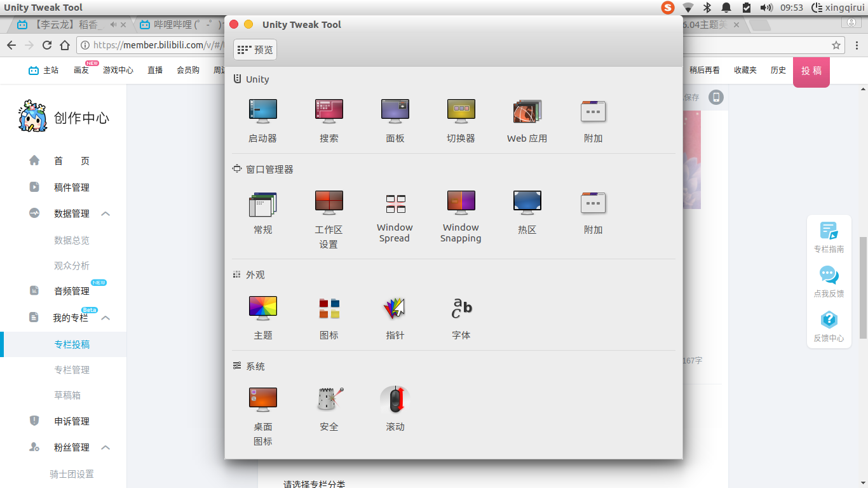Open 骑士团设置 in sidebar
868x488 pixels.
72,474
